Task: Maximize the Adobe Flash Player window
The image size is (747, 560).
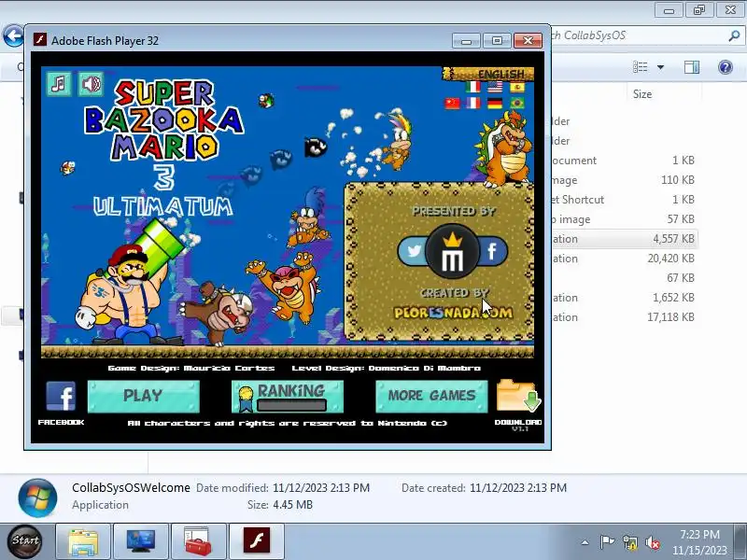Action: [497, 41]
